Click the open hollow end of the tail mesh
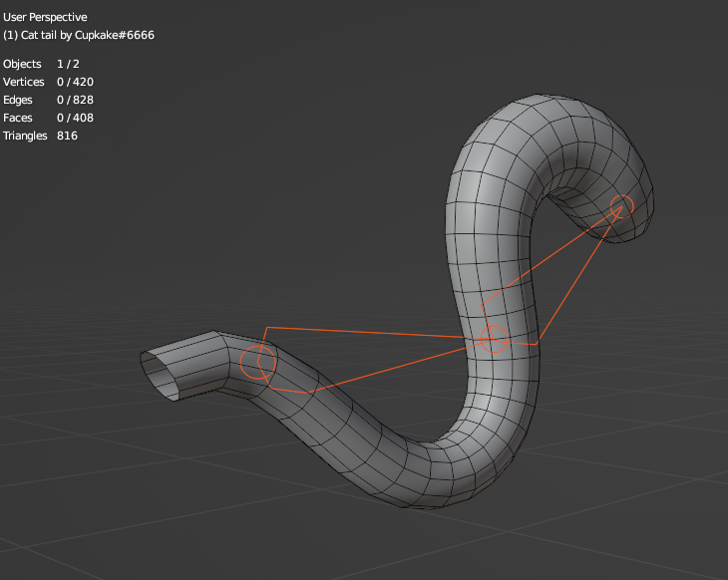The image size is (728, 580). 158,376
